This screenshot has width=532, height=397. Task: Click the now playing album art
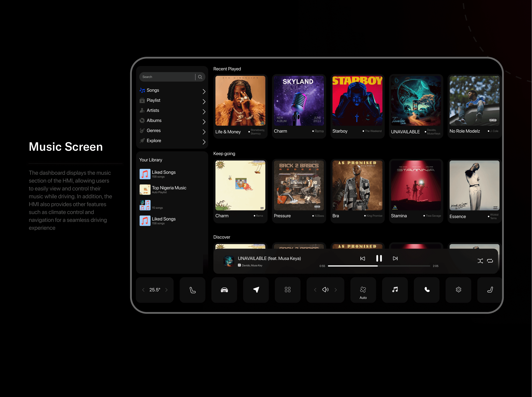pos(229,261)
